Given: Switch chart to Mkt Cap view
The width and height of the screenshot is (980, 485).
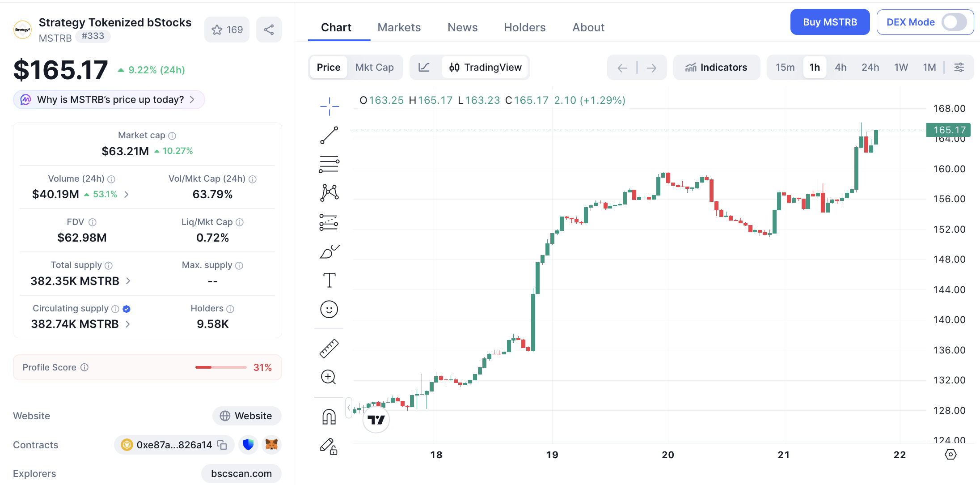Looking at the screenshot, I should pos(374,68).
